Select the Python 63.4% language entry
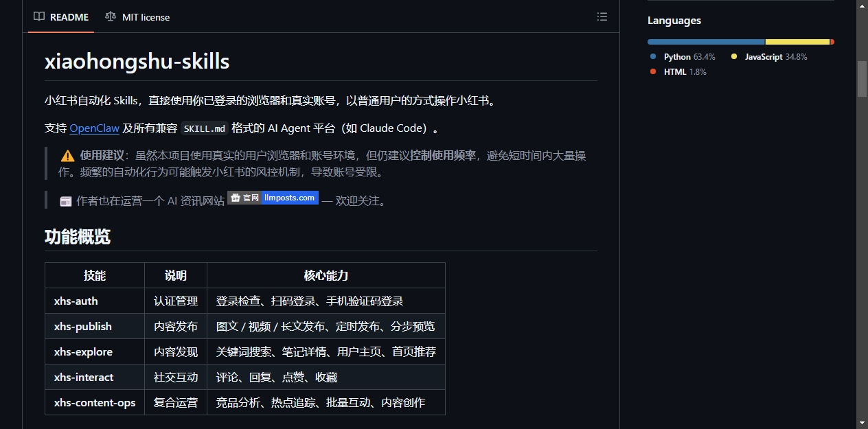The image size is (868, 429). [683, 57]
